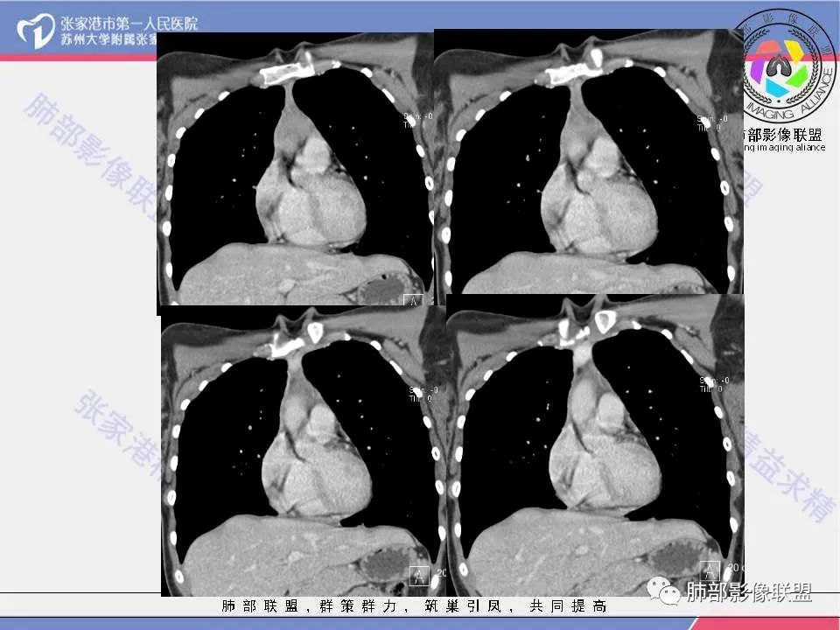This screenshot has height=630, width=840.
Task: Click the 苏州大学附属 subtitle line in header
Action: pyautogui.click(x=108, y=39)
